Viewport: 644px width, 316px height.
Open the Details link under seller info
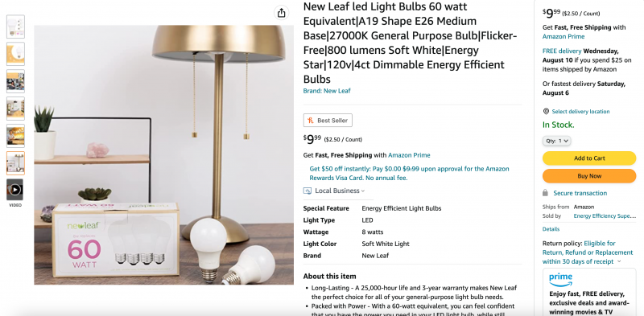551,229
